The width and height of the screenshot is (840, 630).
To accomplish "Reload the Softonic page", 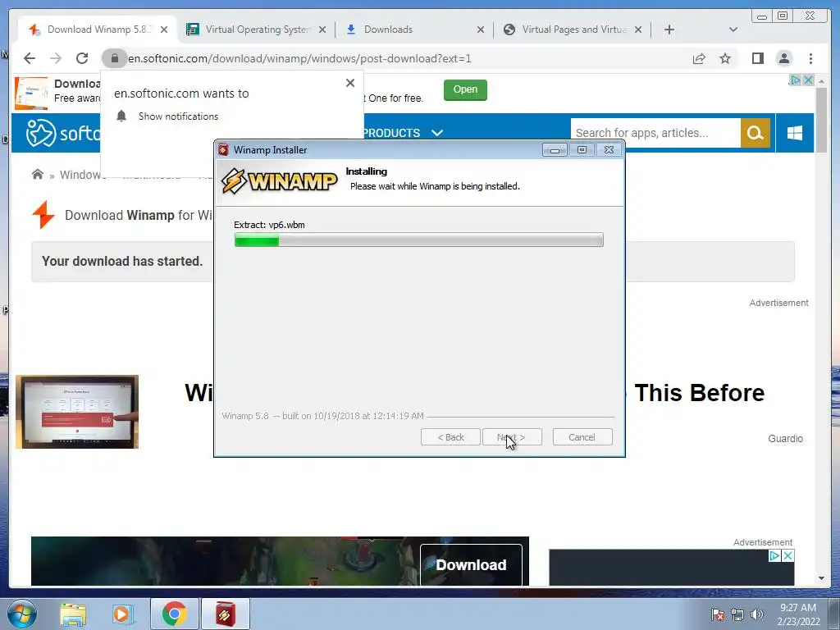I will [x=82, y=58].
